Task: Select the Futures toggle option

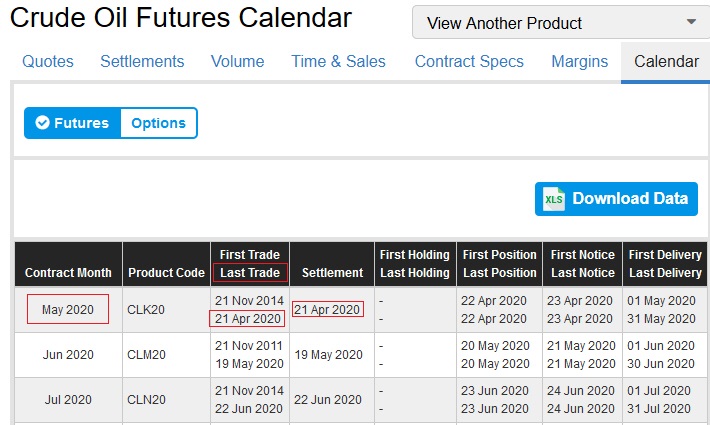Action: coord(72,123)
